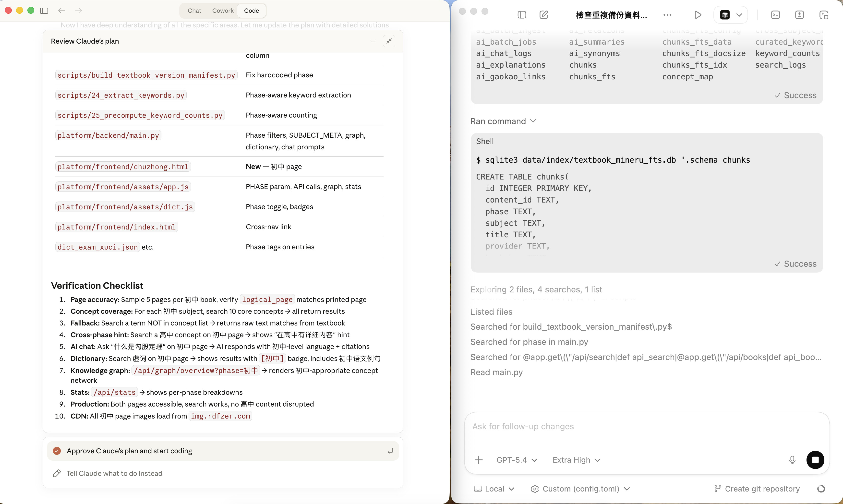
Task: Click the microphone dictation icon
Action: click(x=792, y=459)
